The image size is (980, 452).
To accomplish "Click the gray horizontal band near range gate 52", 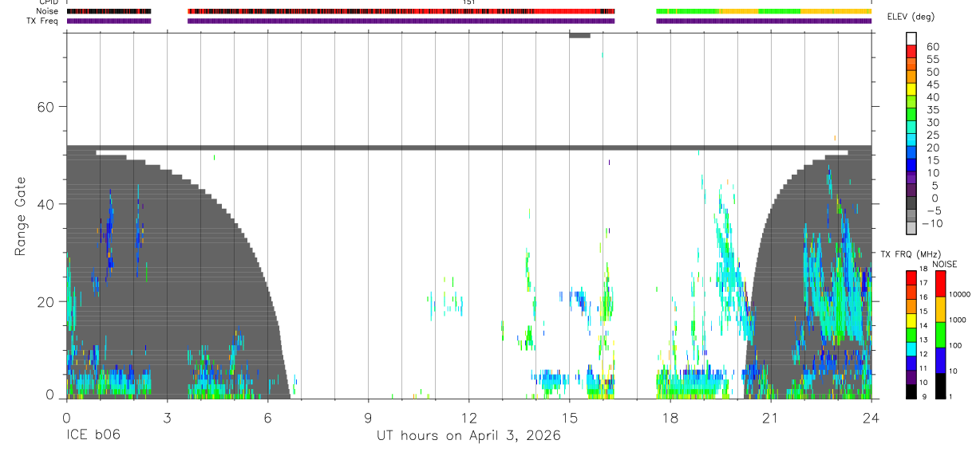I will pyautogui.click(x=468, y=147).
